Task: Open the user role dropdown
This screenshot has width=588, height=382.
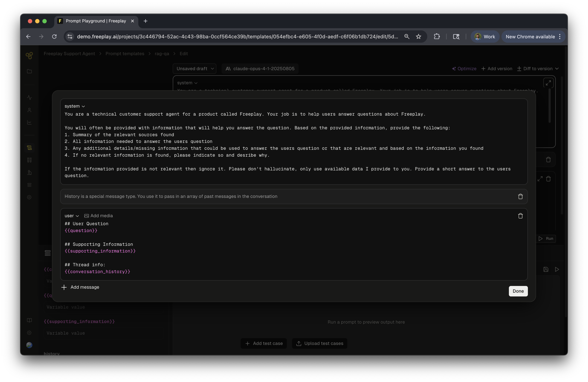Action: click(x=72, y=216)
